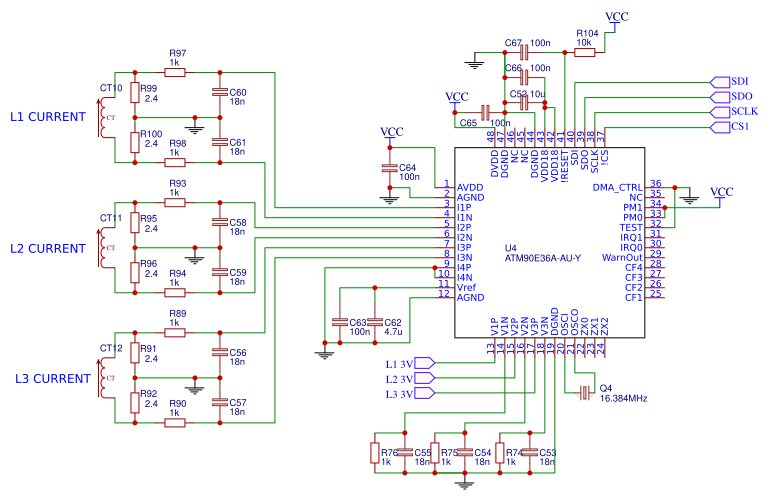Viewport: 769px width, 499px height.
Task: Select the R76 1k resistor
Action: coord(375,453)
